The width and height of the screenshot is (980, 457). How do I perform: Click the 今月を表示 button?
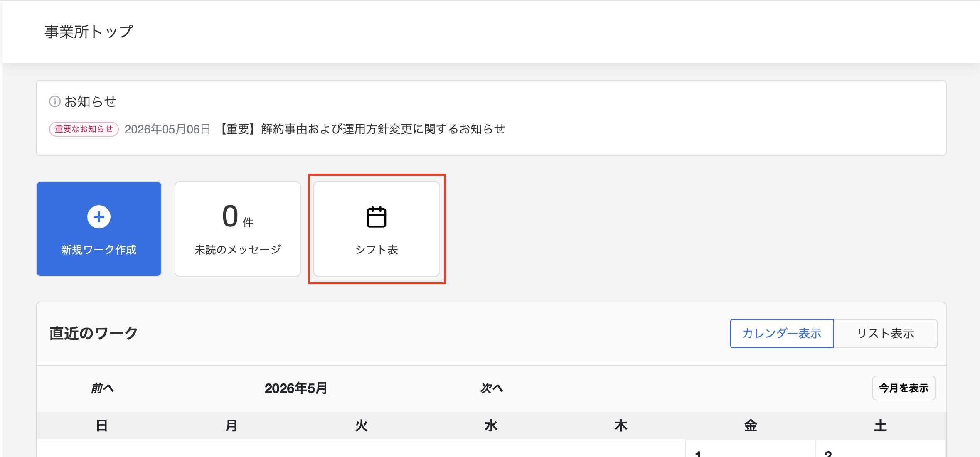(904, 388)
